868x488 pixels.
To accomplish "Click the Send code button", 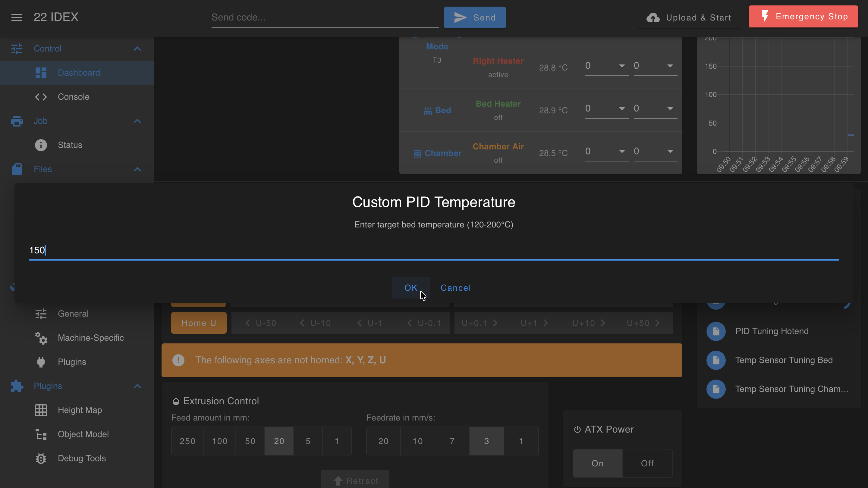I will coord(474,17).
